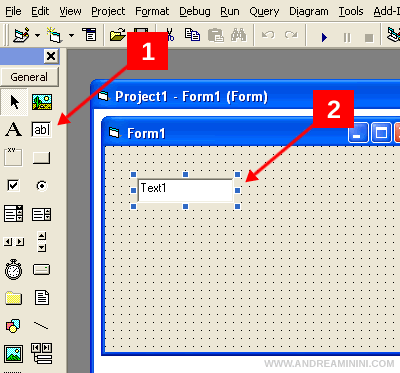Open the Edit menu

point(40,11)
